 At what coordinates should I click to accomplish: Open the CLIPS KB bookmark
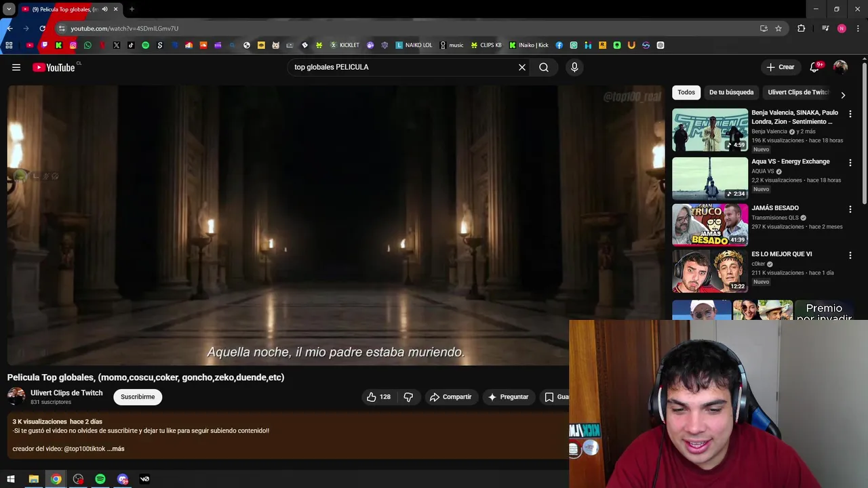[486, 45]
